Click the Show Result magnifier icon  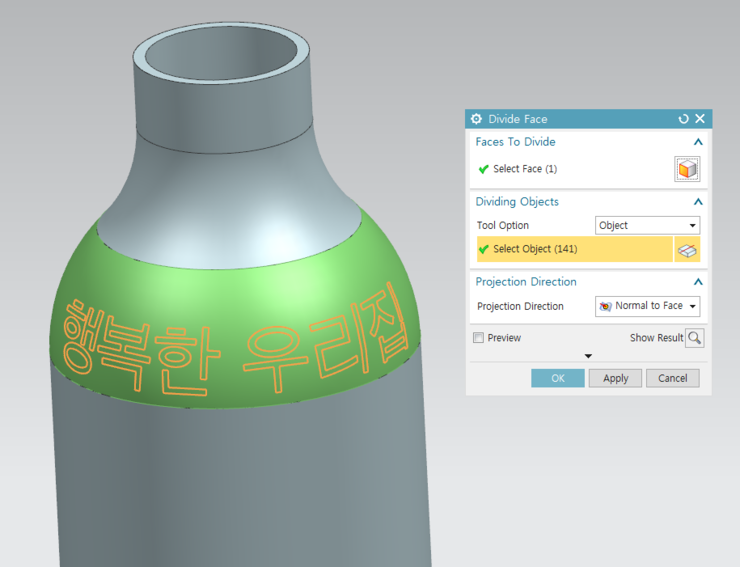coord(694,338)
